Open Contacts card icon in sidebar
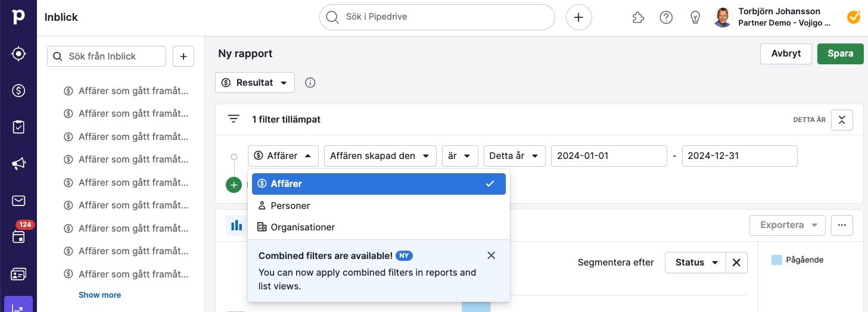Image resolution: width=868 pixels, height=312 pixels. coord(18,274)
